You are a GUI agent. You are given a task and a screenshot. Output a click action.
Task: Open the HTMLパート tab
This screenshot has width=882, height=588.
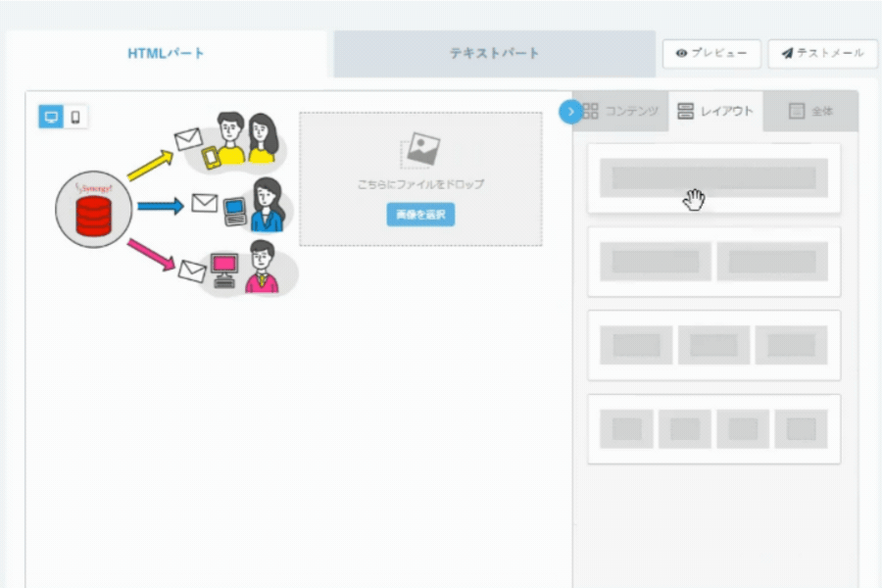click(167, 54)
